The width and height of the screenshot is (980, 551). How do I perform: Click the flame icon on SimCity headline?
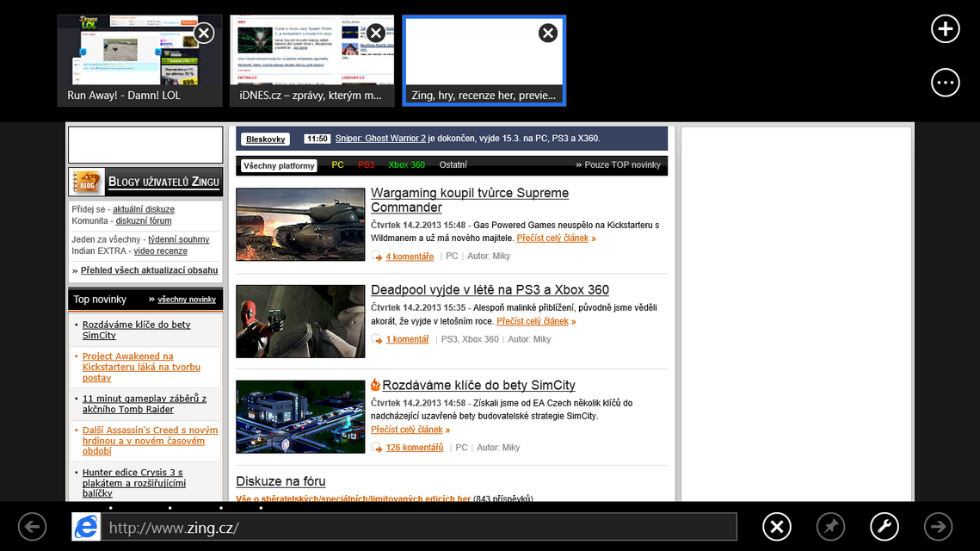[x=376, y=384]
